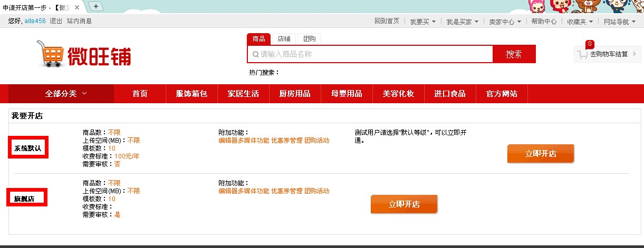Click the search magnifier icon

click(255, 54)
